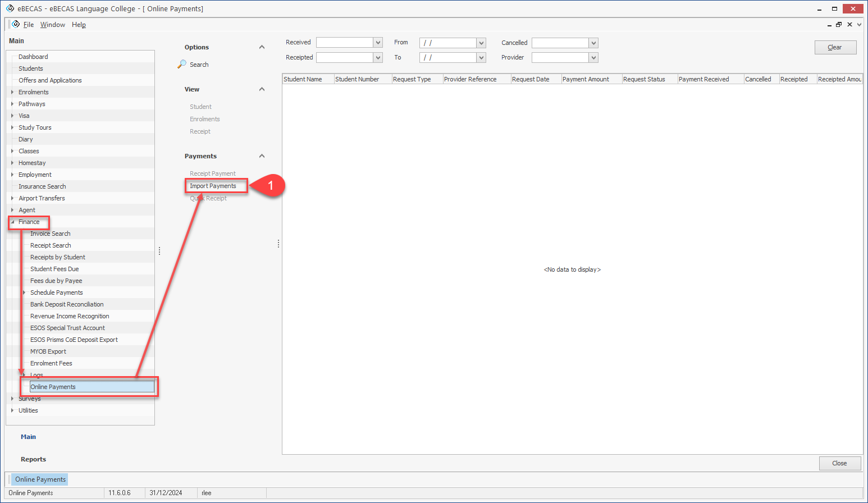Open the Receipted dropdown
The height and width of the screenshot is (503, 868).
click(x=378, y=57)
